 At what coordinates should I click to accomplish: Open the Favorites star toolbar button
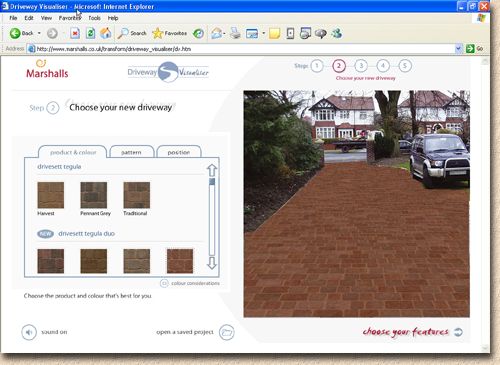169,33
